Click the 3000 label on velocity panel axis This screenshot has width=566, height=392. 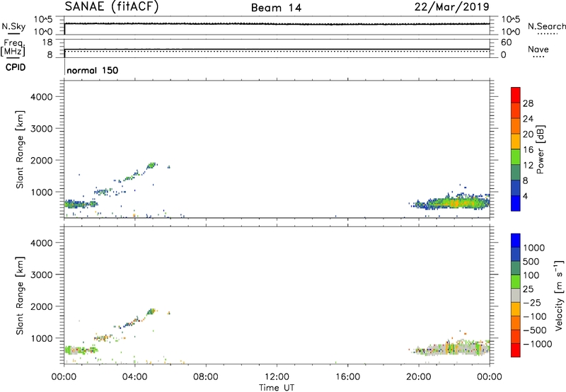point(42,275)
